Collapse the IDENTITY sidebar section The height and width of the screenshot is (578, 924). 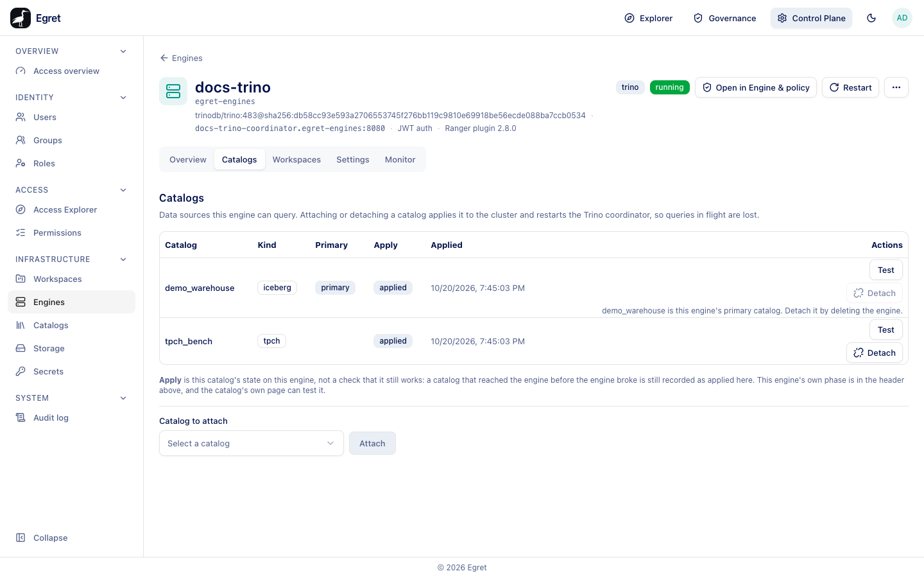(x=123, y=98)
